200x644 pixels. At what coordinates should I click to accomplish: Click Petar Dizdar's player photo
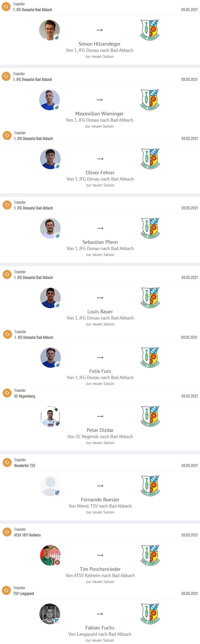50,416
